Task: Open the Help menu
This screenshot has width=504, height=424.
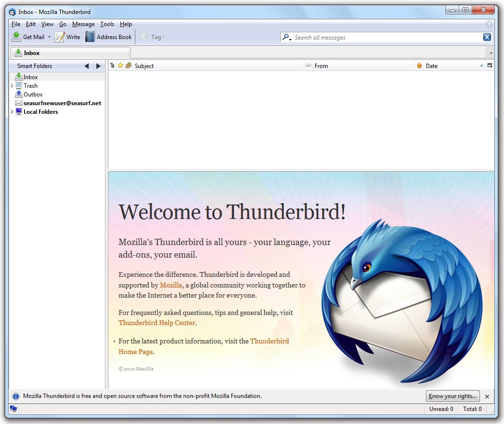Action: [x=126, y=24]
